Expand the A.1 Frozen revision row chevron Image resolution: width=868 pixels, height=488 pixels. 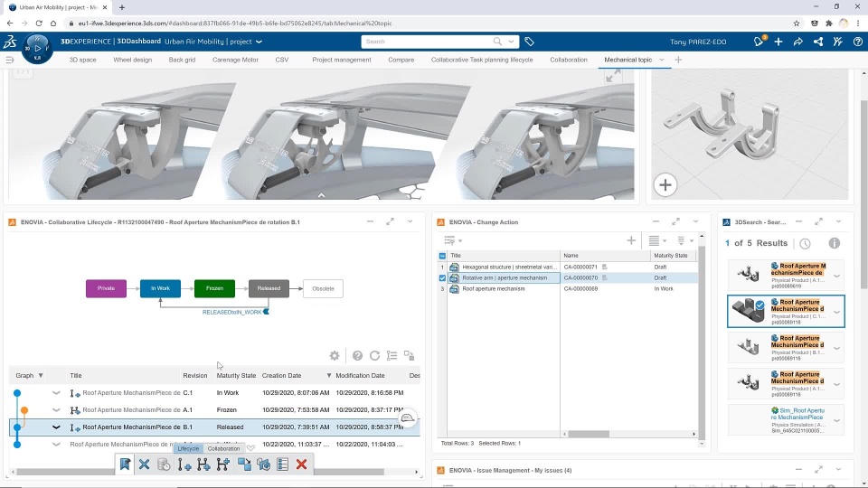[x=56, y=410]
